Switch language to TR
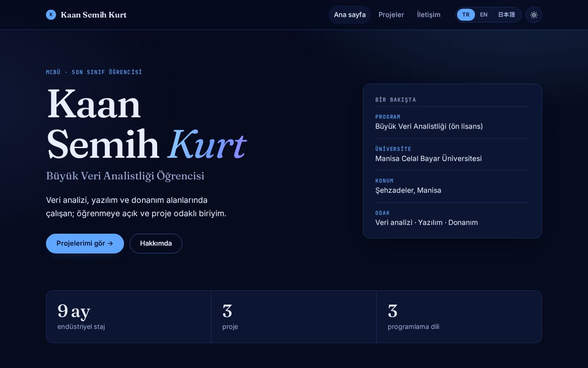The width and height of the screenshot is (588, 368). [x=466, y=15]
